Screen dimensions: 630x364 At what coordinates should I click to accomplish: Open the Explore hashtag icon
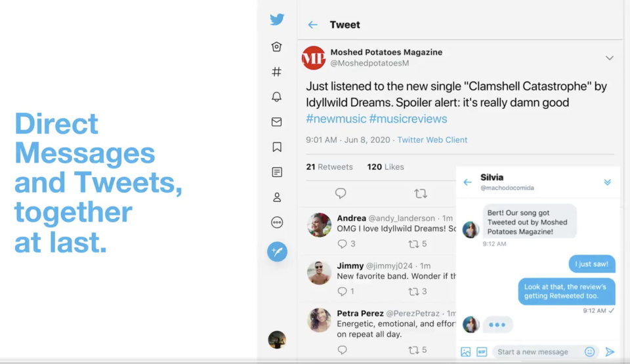click(277, 72)
